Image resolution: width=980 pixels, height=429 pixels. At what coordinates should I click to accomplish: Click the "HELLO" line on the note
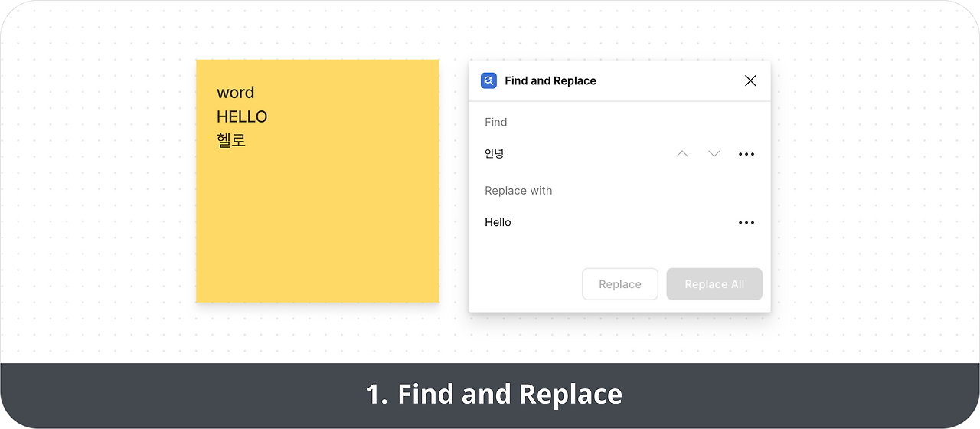[x=242, y=116]
